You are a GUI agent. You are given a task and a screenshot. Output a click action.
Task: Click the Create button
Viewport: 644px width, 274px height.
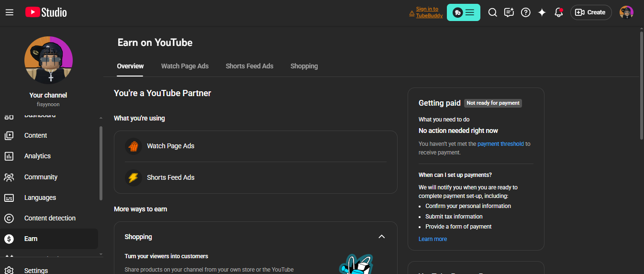pyautogui.click(x=591, y=12)
